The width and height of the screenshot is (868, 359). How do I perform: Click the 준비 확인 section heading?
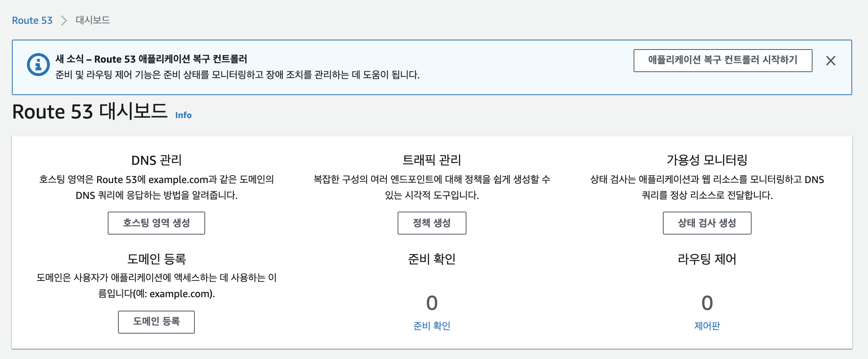(432, 259)
